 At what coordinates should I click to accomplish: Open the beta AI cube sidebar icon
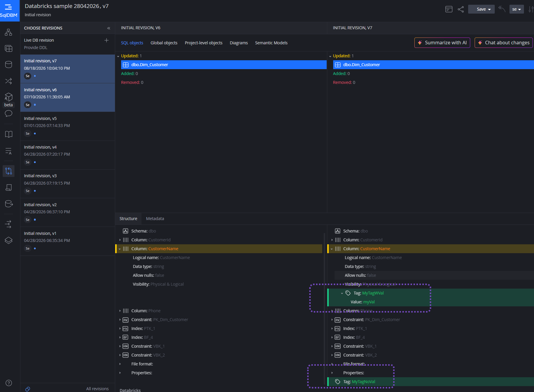click(9, 97)
